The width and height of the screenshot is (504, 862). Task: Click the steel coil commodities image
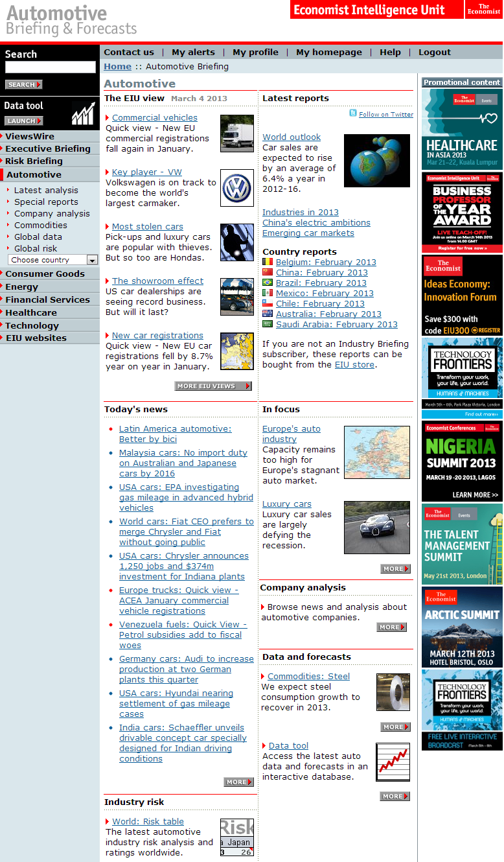(x=393, y=692)
